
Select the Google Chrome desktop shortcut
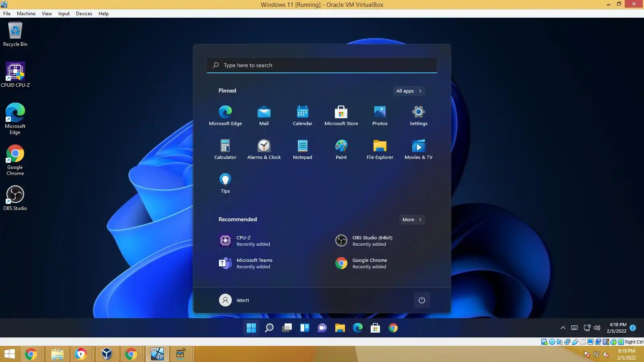[15, 160]
